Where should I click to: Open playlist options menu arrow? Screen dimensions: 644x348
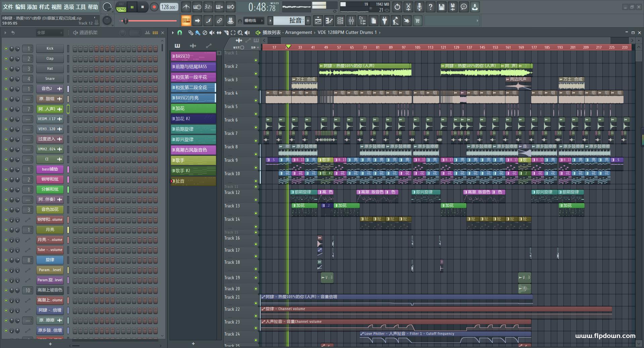[x=173, y=33]
